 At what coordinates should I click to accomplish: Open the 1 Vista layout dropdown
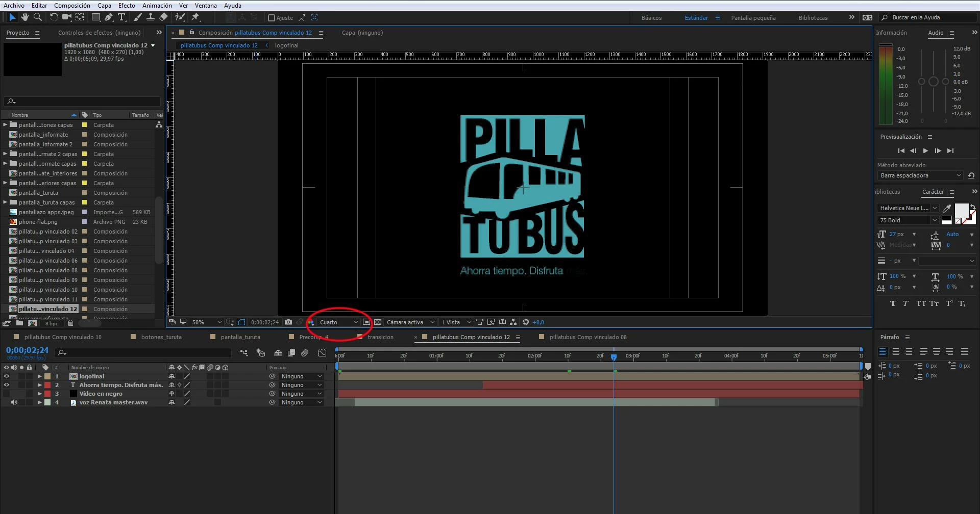click(456, 322)
